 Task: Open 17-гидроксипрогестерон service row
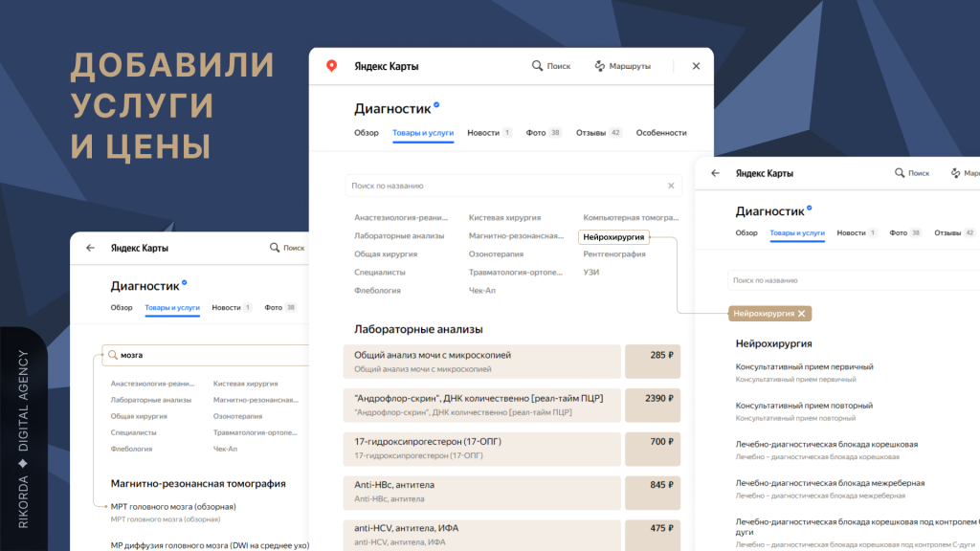(482, 449)
